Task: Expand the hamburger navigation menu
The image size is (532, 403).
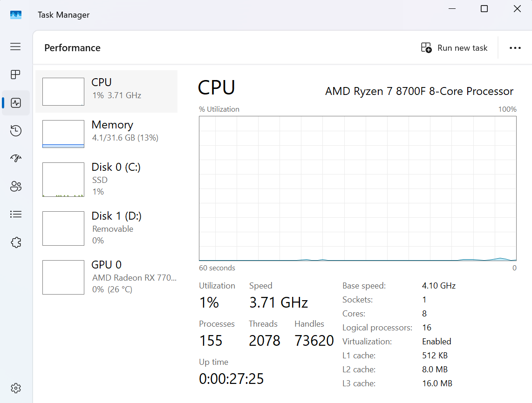Action: point(16,47)
